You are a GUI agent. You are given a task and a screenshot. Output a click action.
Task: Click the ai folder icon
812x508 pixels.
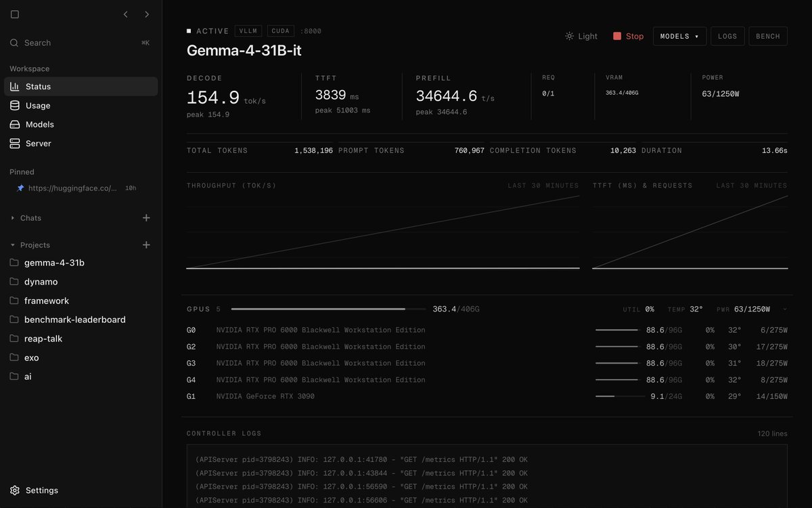14,377
